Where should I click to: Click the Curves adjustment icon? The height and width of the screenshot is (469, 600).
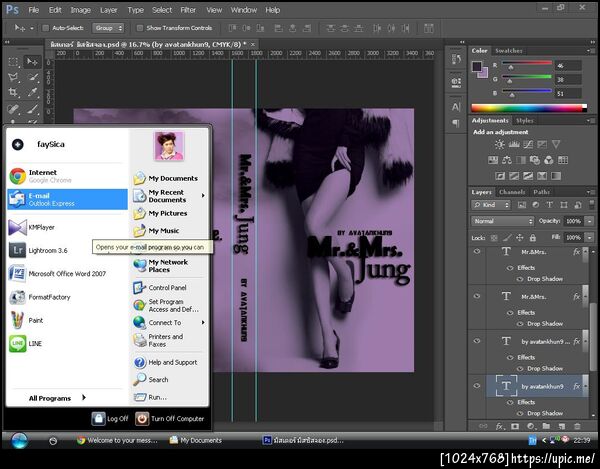[528, 144]
